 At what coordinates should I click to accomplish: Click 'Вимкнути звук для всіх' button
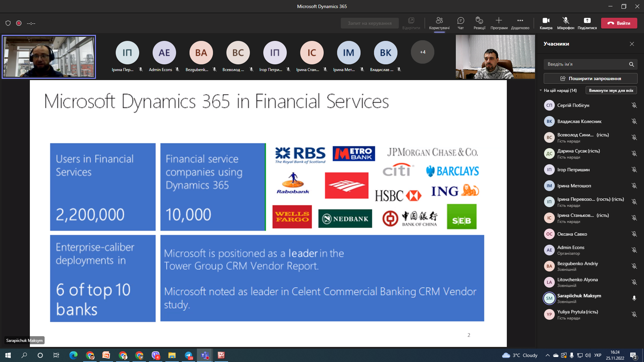click(x=611, y=90)
